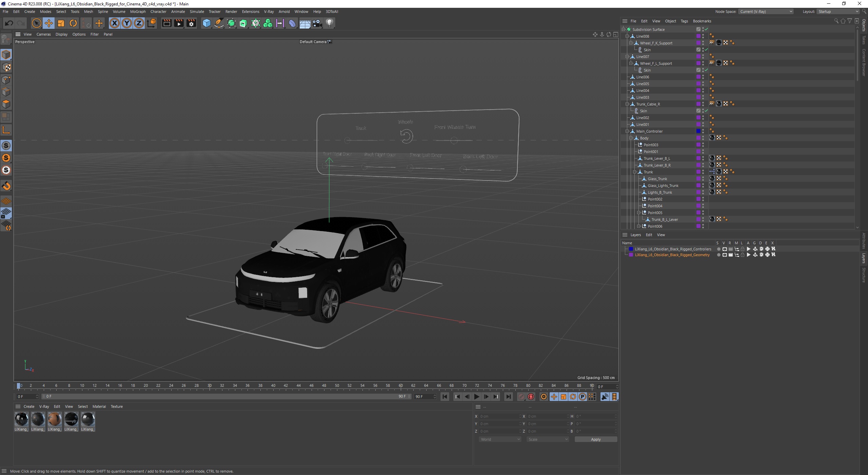The width and height of the screenshot is (868, 475).
Task: Go to start of animation
Action: pyautogui.click(x=445, y=397)
